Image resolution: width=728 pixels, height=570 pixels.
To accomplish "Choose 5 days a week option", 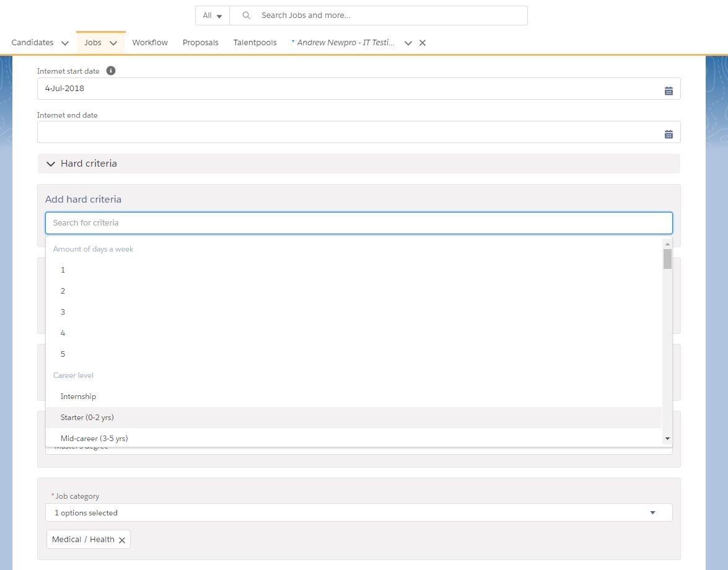I will coord(354,354).
